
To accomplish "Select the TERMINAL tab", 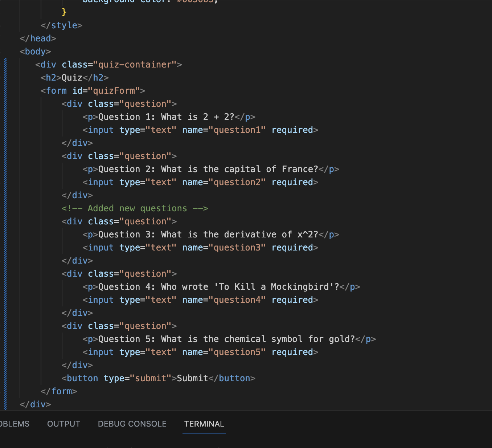I will pyautogui.click(x=204, y=424).
